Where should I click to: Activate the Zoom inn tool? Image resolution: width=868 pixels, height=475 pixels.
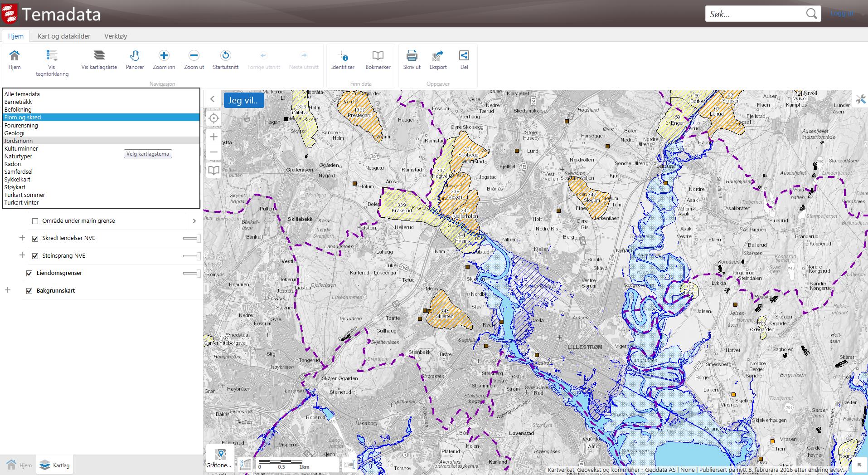point(164,60)
